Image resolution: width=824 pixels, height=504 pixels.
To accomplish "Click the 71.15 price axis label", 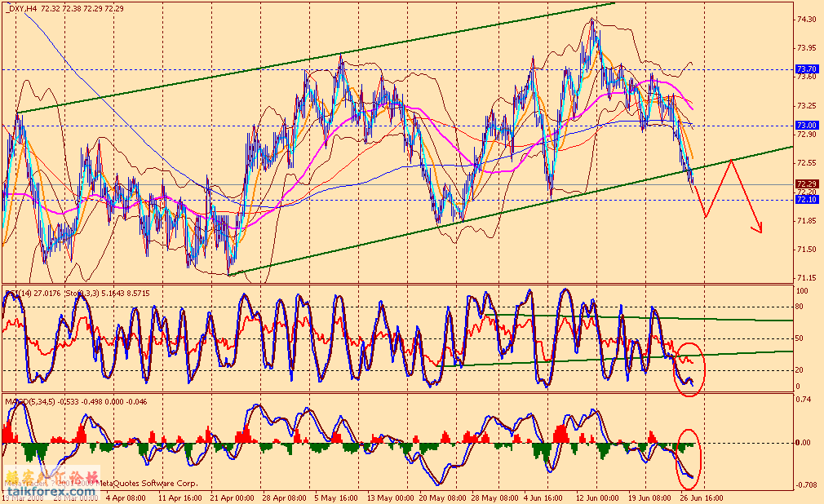I will 806,278.
